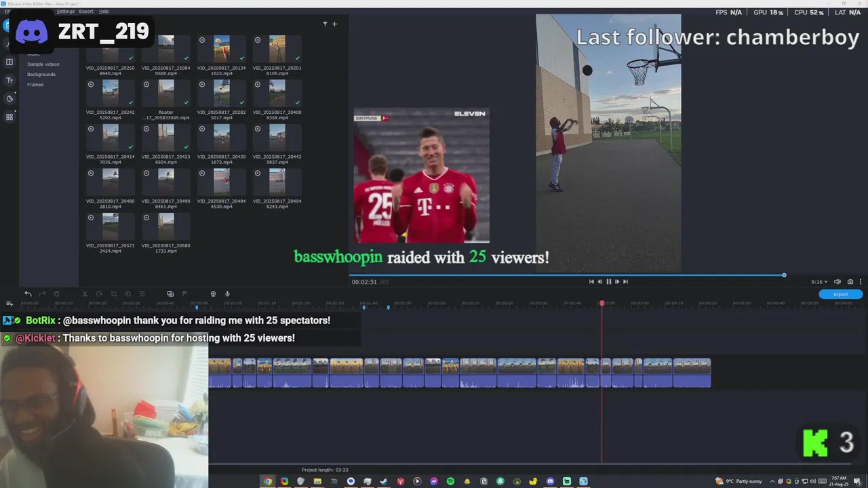Select thumbnail VID_20250817_204008358.mp4
The width and height of the screenshot is (868, 488).
pyautogui.click(x=277, y=93)
